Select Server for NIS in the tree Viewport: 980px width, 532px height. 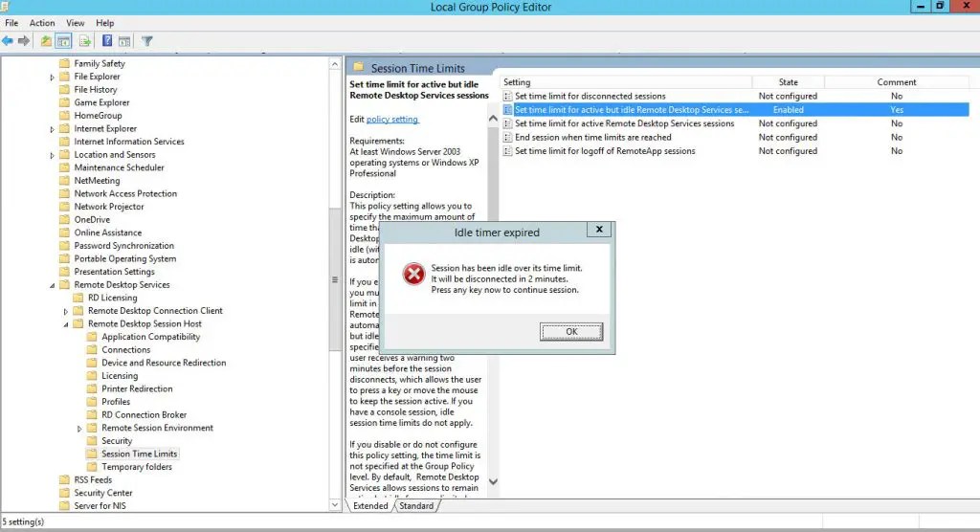[100, 506]
